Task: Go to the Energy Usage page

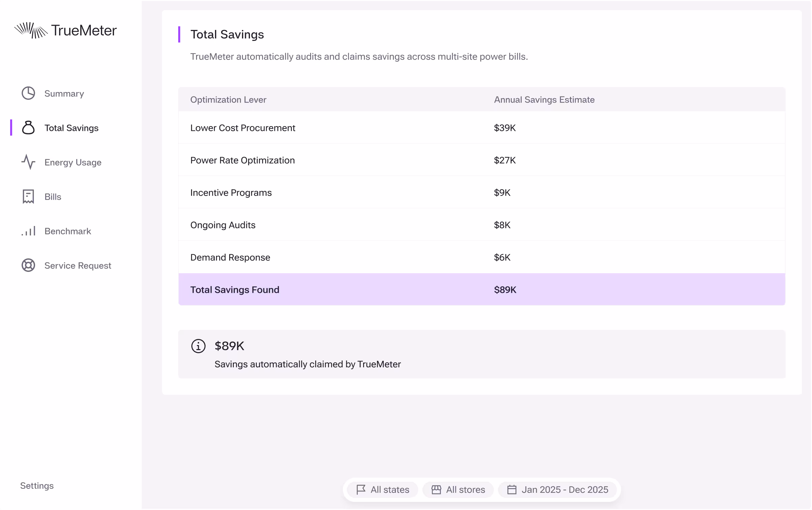Action: coord(73,163)
